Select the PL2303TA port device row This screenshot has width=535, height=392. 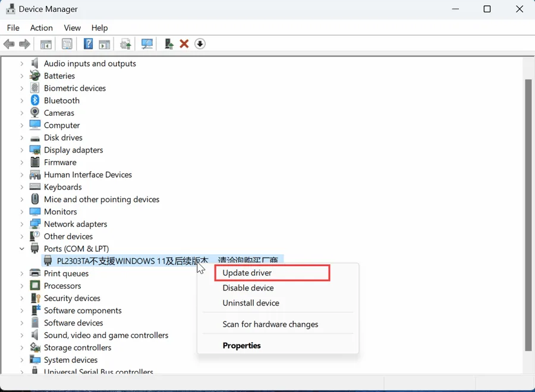click(x=162, y=261)
